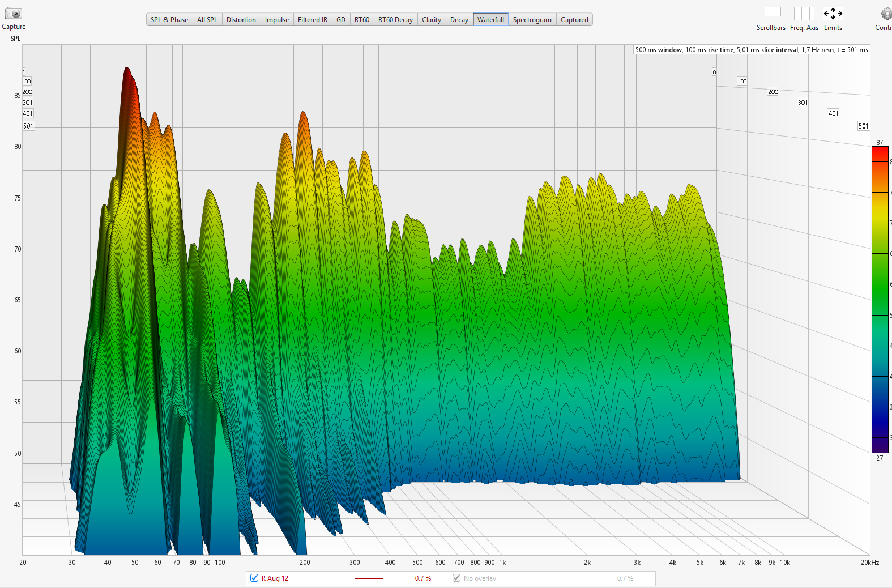Viewport: 892px width, 588px height.
Task: Switch to the RT60 tab
Action: click(362, 20)
